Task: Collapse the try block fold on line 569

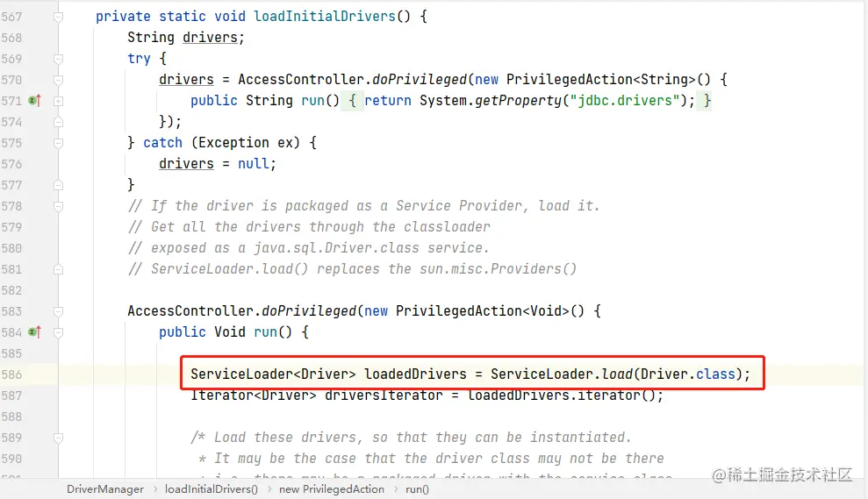Action: pyautogui.click(x=58, y=59)
